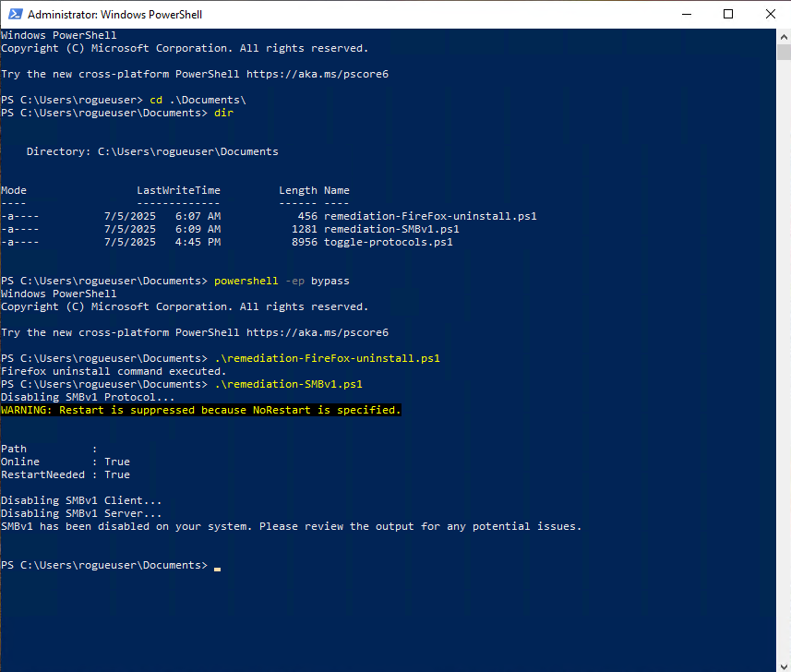Image resolution: width=791 pixels, height=672 pixels.
Task: Open the PowerShell icon system menu
Action: tap(14, 15)
